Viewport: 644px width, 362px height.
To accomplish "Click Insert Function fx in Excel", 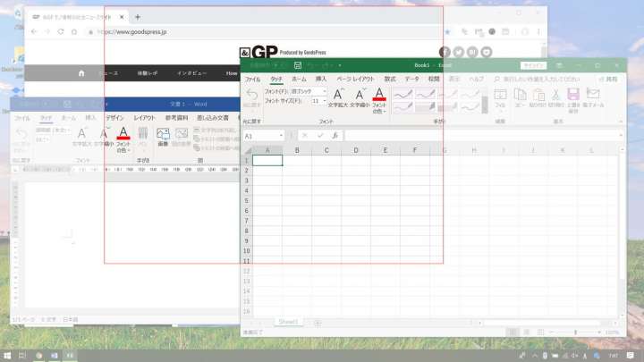I will [x=335, y=136].
